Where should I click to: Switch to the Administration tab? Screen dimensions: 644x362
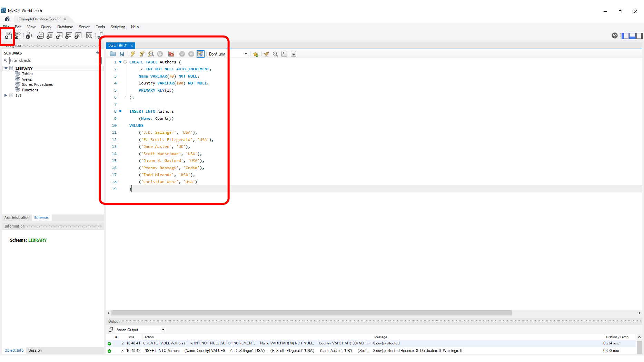click(x=17, y=218)
